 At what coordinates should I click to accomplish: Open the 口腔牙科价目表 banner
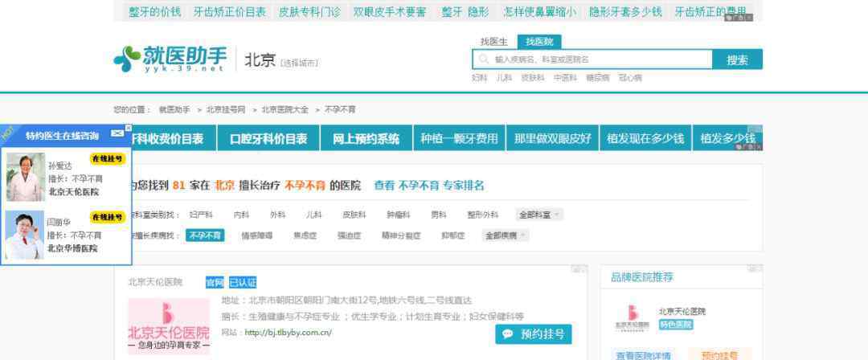[x=268, y=138]
